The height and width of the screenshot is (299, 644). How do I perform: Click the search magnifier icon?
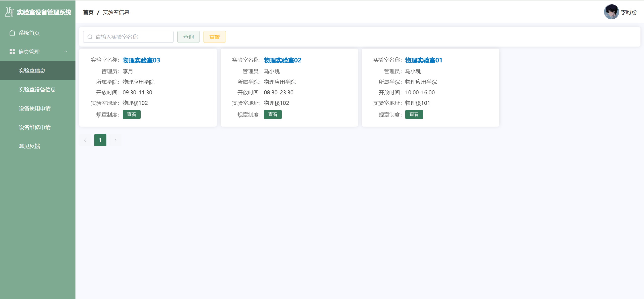(x=90, y=37)
